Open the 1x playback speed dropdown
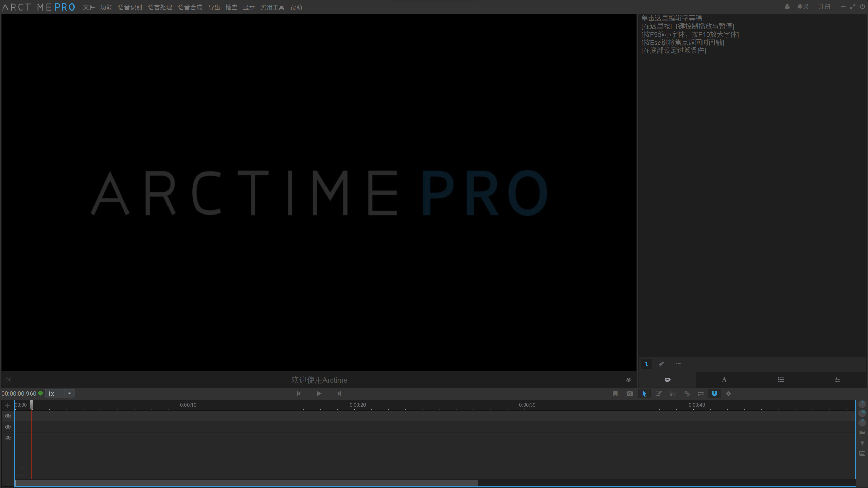The image size is (868, 488). [69, 393]
